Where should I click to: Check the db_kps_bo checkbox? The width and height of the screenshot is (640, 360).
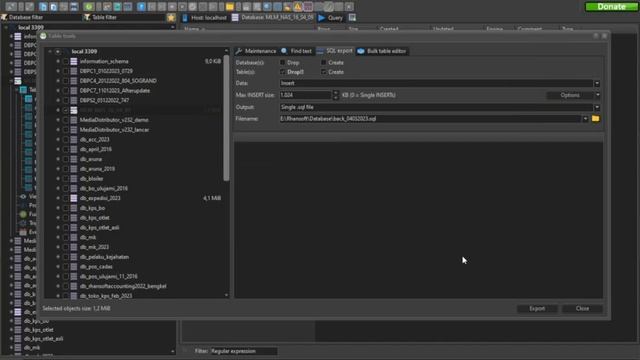pyautogui.click(x=66, y=208)
